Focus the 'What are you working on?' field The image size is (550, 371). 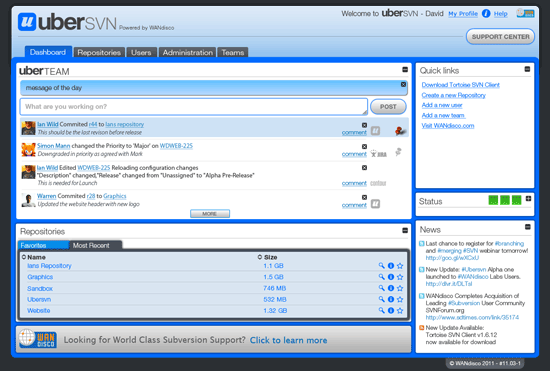coord(194,107)
